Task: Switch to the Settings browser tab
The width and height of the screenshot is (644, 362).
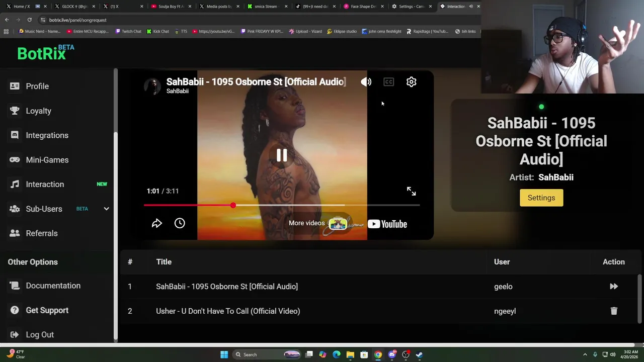Action: 411,7
